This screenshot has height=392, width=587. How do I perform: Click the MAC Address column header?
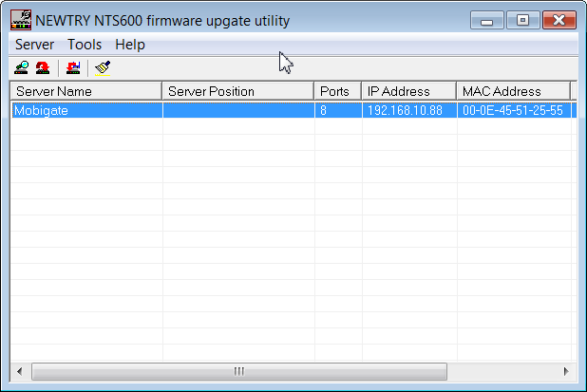click(x=513, y=91)
